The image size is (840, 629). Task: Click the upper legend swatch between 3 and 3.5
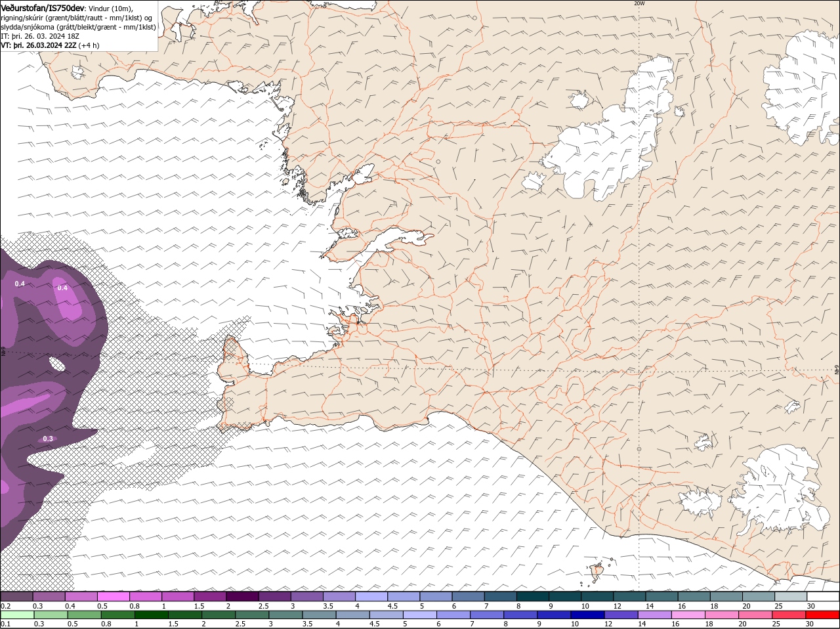(x=306, y=596)
